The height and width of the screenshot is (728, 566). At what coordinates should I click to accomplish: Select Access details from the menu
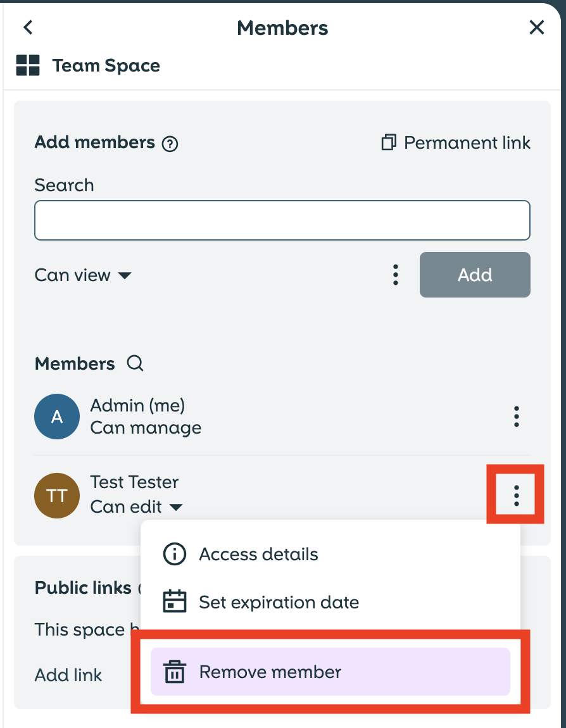pyautogui.click(x=258, y=555)
